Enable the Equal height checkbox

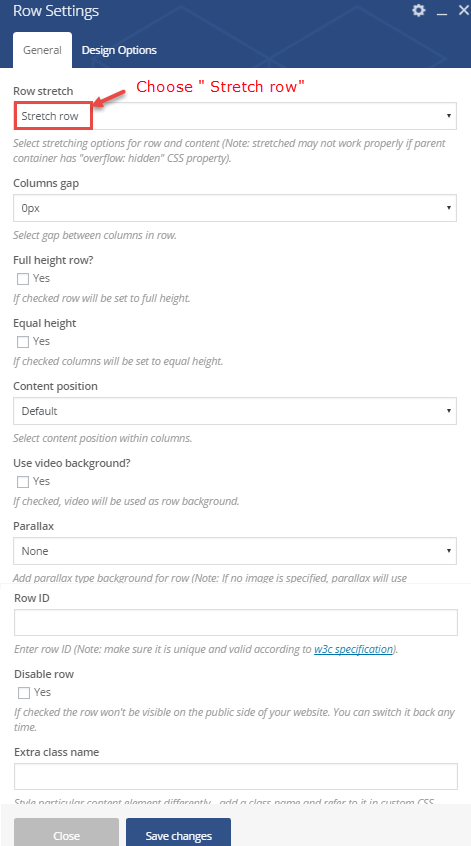(23, 342)
